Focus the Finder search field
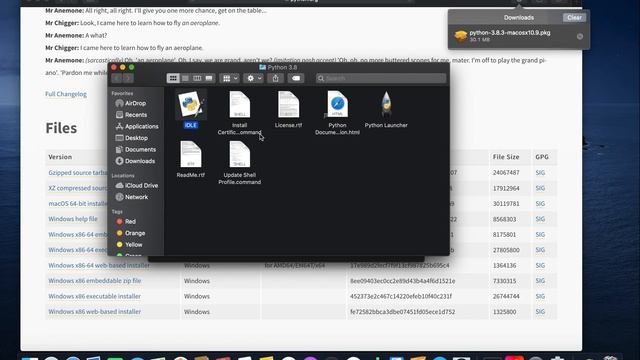The width and height of the screenshot is (640, 360). tap(381, 78)
